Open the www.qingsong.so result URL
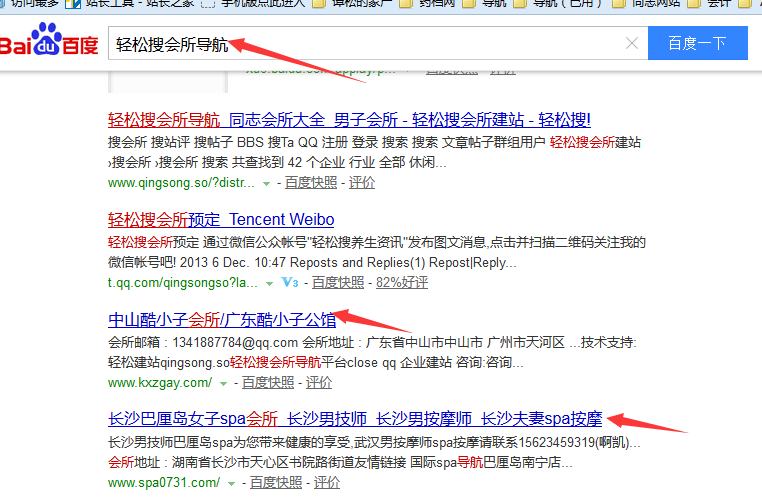The width and height of the screenshot is (762, 502). coord(181,183)
